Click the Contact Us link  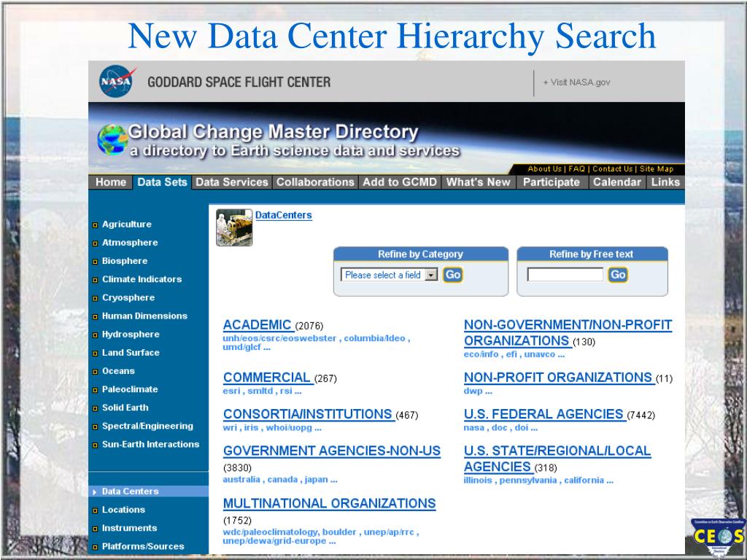pyautogui.click(x=613, y=169)
